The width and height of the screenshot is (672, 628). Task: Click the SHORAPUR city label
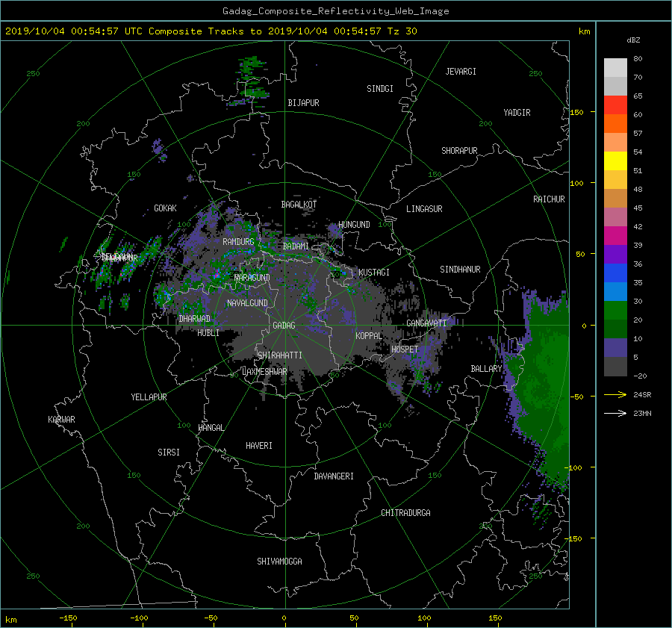459,151
